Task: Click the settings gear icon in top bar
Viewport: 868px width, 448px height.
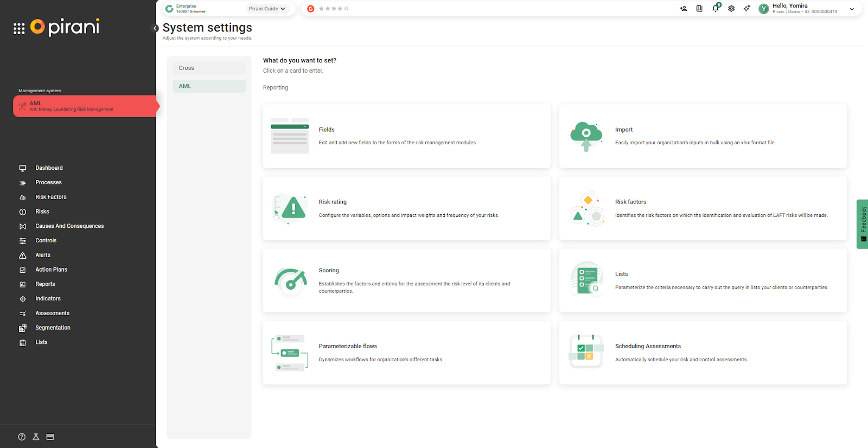Action: tap(731, 9)
